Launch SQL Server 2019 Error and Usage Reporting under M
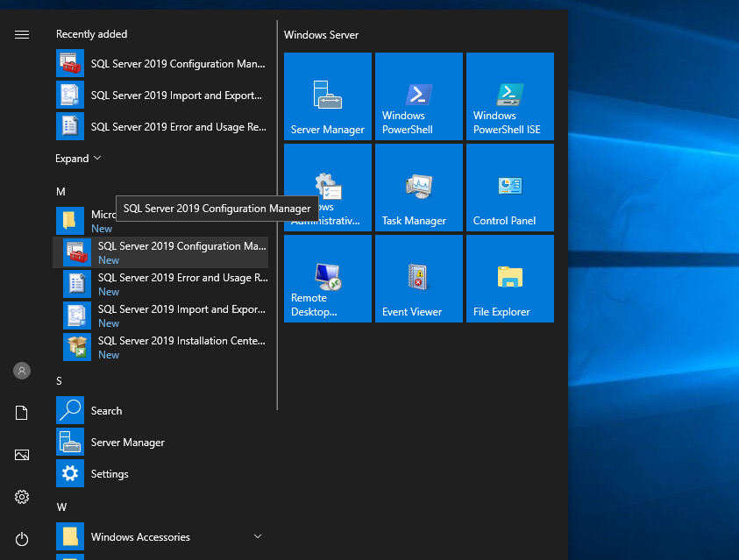739x560 pixels. pyautogui.click(x=161, y=284)
